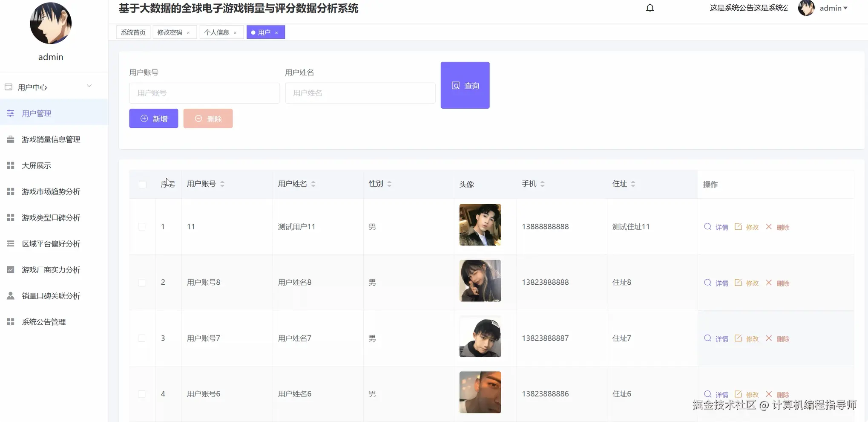Viewport: 868px width, 422px height.
Task: Select the 销量口碑关联分析 person icon
Action: (10, 295)
